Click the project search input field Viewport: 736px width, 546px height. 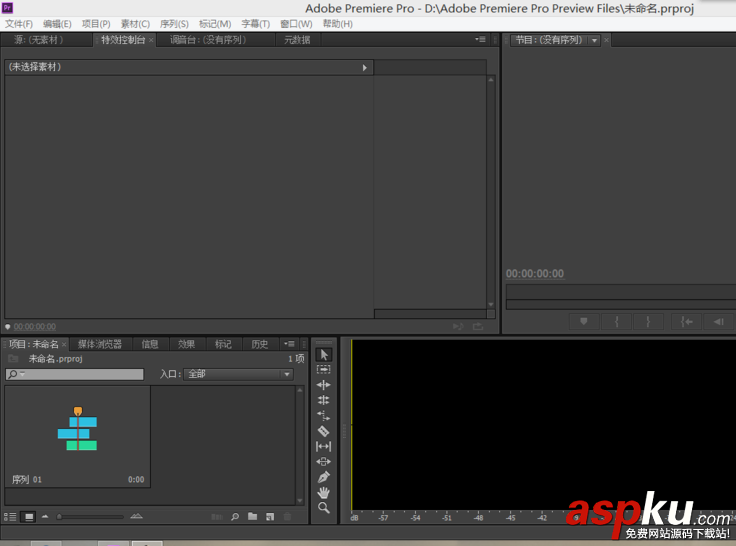(x=75, y=374)
